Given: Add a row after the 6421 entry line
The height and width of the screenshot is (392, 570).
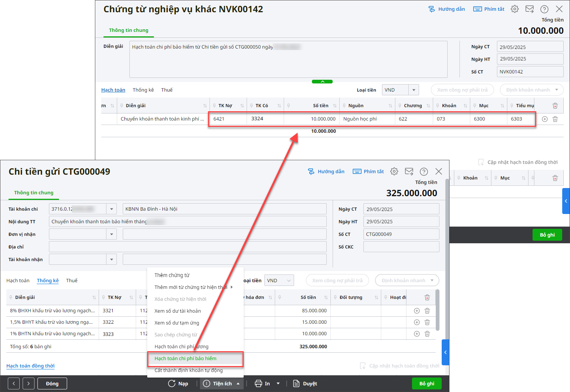Looking at the screenshot, I should click(545, 119).
